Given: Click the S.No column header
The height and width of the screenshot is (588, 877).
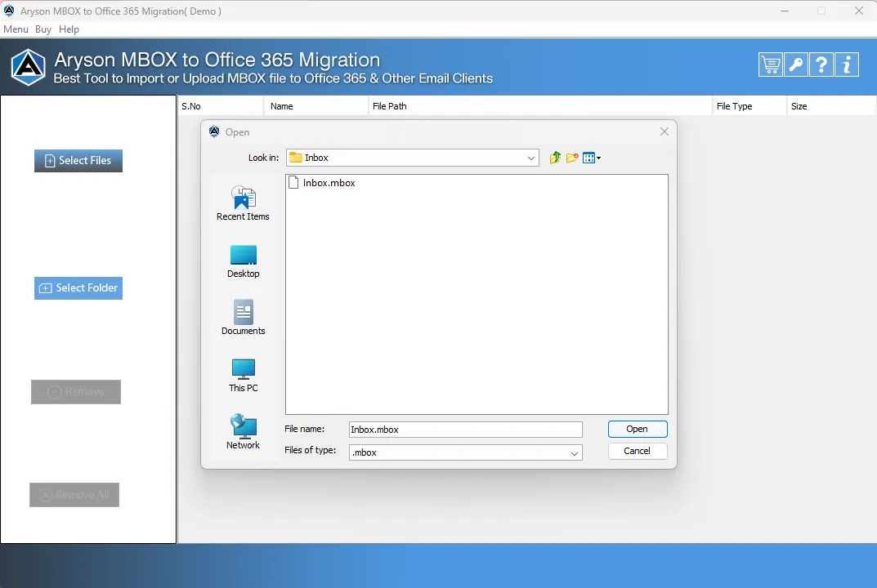Looking at the screenshot, I should [x=221, y=106].
